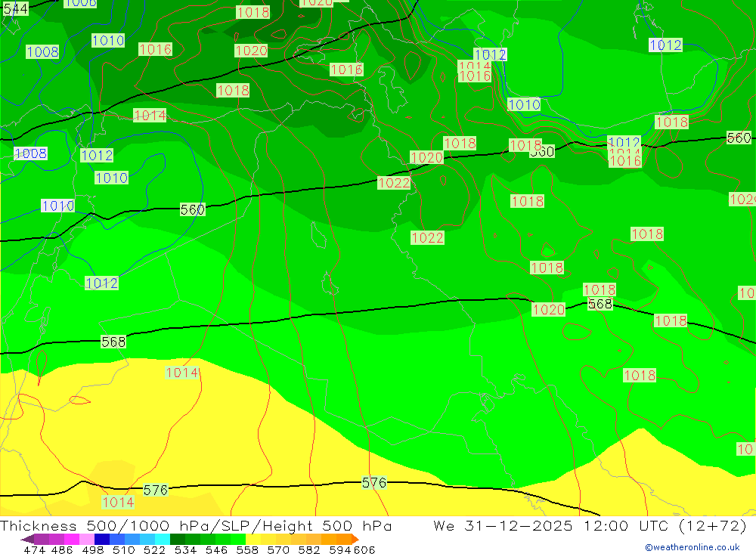Click the 546 legend value
Viewport: 756px width, 554px height.
[x=216, y=549]
